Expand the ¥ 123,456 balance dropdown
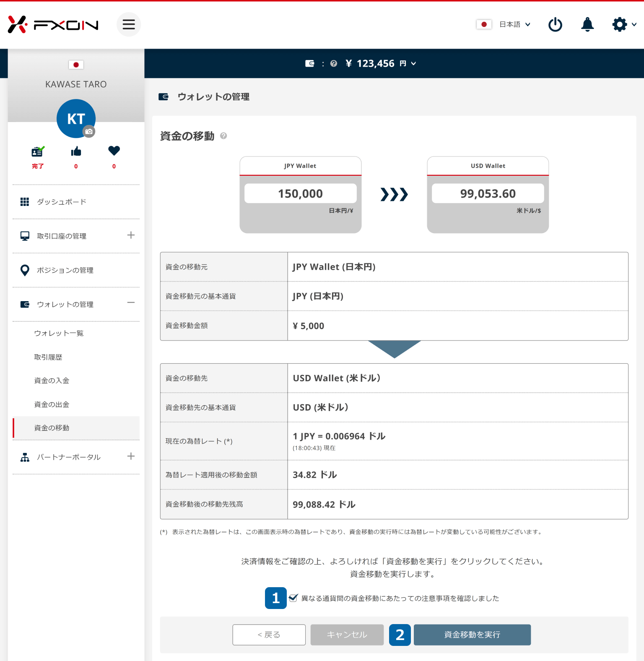644x661 pixels. (x=381, y=63)
